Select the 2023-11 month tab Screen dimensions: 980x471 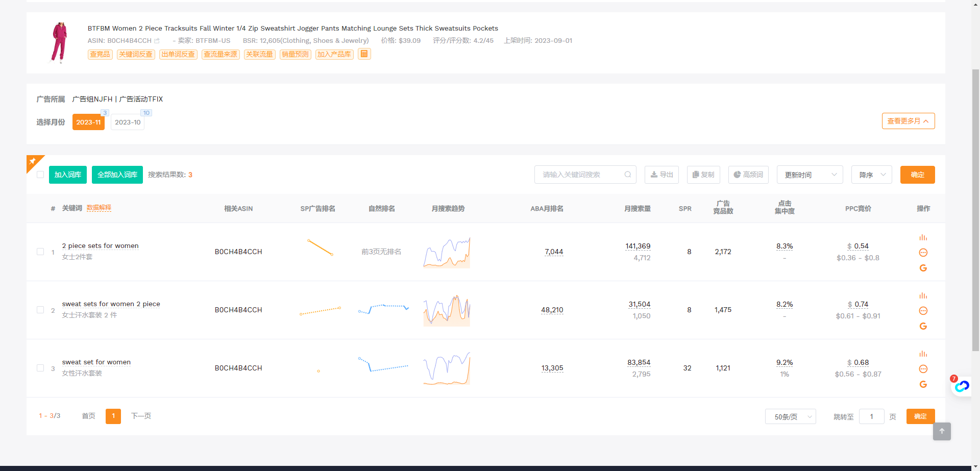(x=88, y=122)
